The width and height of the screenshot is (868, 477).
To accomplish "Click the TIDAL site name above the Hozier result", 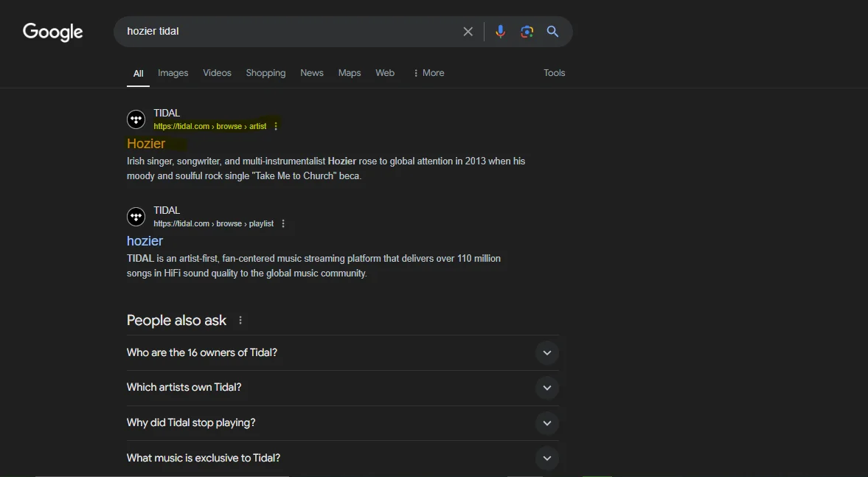I will (167, 113).
